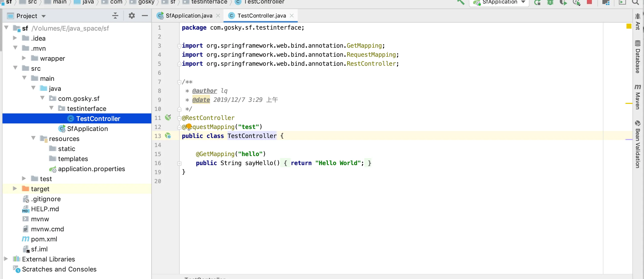
Task: Click the Collapse All icon in Project panel
Action: click(x=115, y=16)
